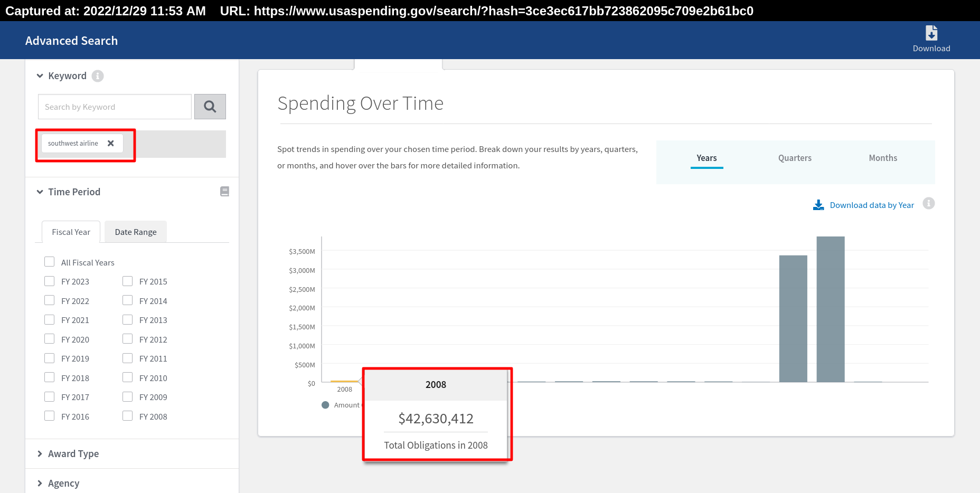The width and height of the screenshot is (980, 493).
Task: Click the Download icon in header
Action: [x=931, y=33]
